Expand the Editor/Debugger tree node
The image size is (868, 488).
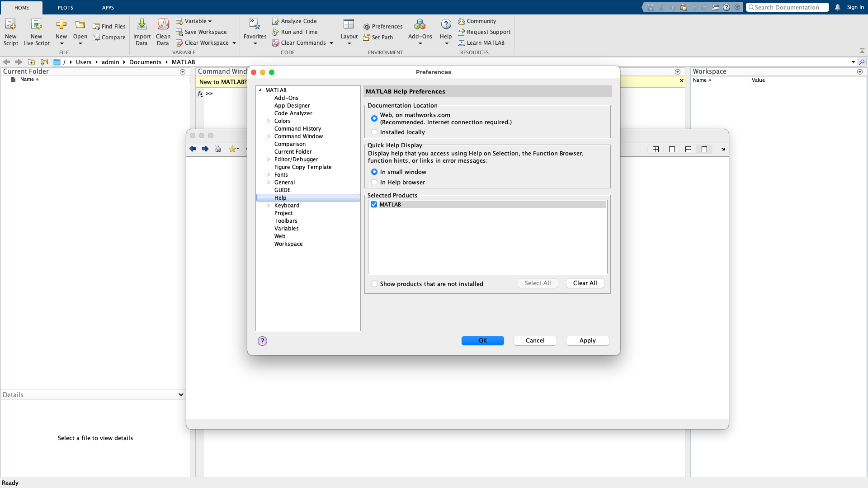pos(269,160)
